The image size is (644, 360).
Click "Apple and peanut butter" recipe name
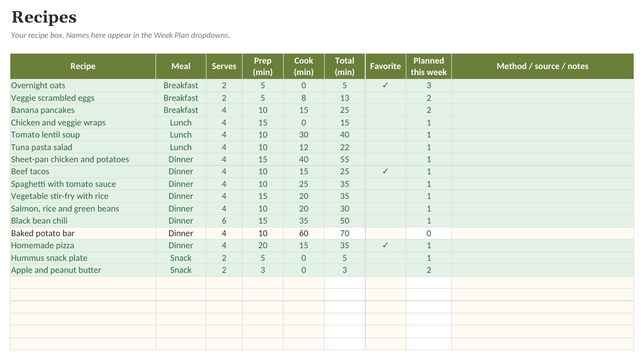coord(83,270)
